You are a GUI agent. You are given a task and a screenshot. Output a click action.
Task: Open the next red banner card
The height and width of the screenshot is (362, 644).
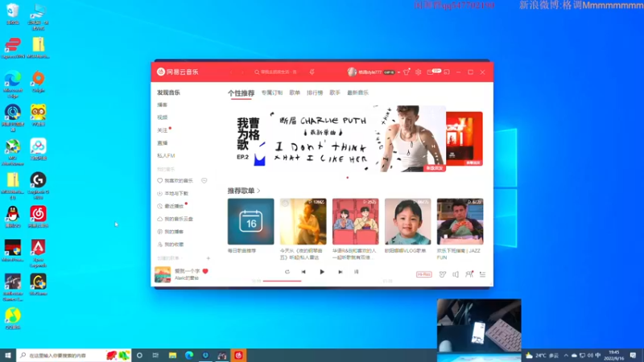point(464,138)
